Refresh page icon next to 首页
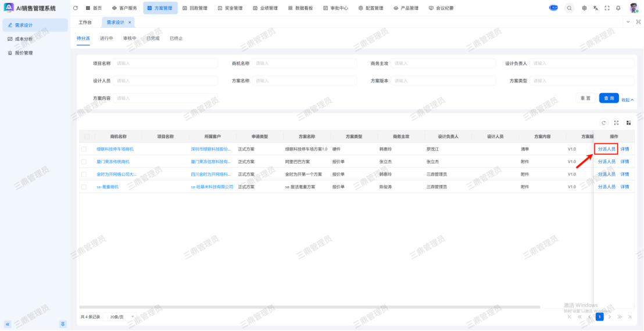The image size is (644, 331). point(76,8)
